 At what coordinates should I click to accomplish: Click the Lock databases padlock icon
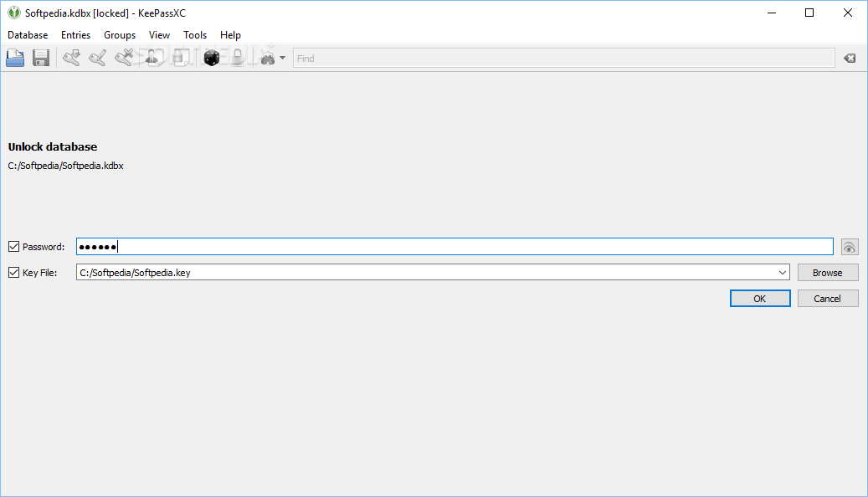238,58
